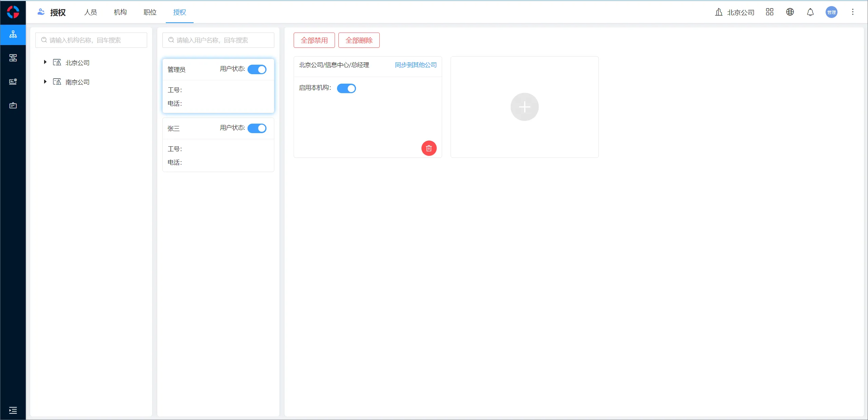Click the 全部禁用 button
Image resolution: width=868 pixels, height=420 pixels.
[x=314, y=40]
